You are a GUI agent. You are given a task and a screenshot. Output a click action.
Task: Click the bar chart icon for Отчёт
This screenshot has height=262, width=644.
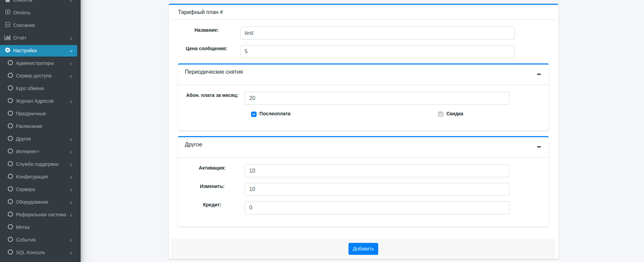[8, 38]
